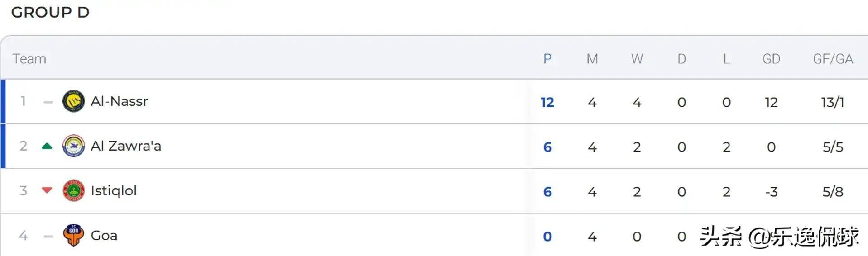Click the D draws column header
Screen dimensions: 868x256
[681, 59]
